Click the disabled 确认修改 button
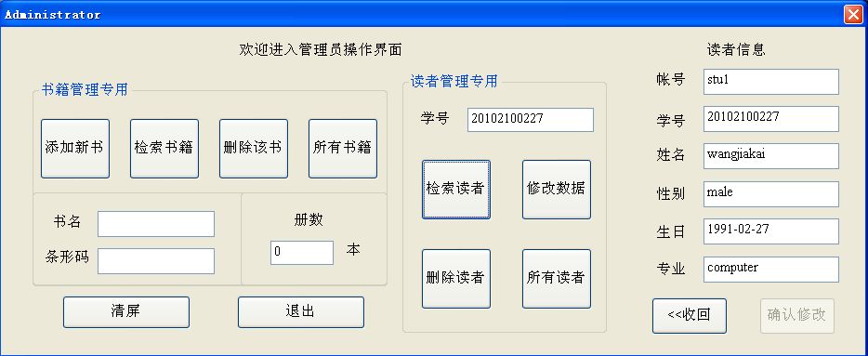Viewport: 868px width, 356px height. (797, 316)
